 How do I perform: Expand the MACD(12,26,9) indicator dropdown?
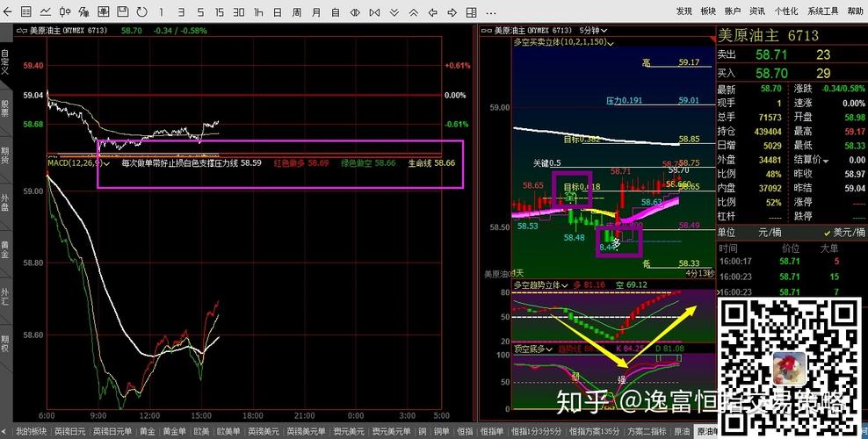pos(106,163)
